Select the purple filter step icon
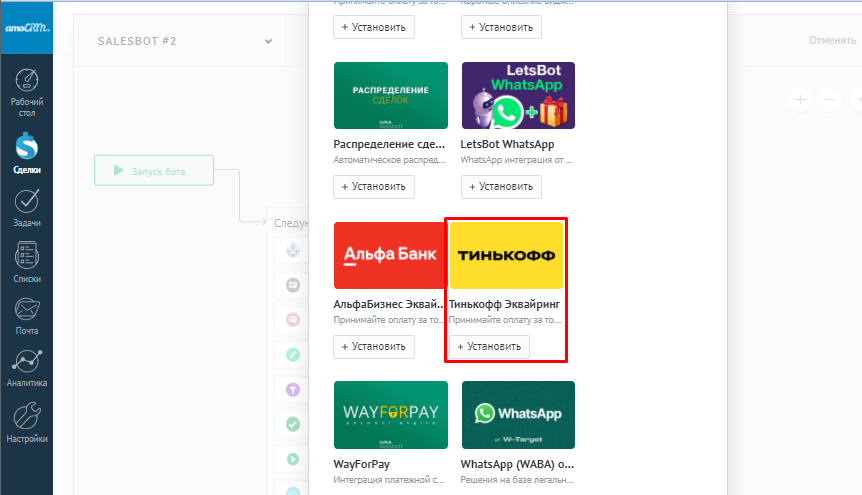 click(293, 389)
